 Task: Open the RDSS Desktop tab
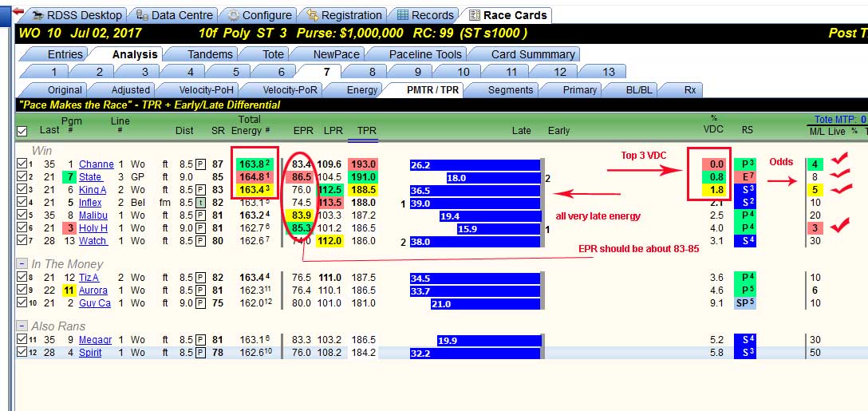pyautogui.click(x=77, y=15)
